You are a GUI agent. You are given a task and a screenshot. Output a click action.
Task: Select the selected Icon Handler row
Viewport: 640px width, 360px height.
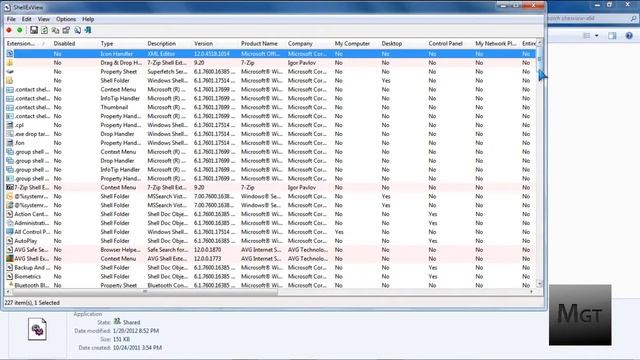click(x=270, y=54)
